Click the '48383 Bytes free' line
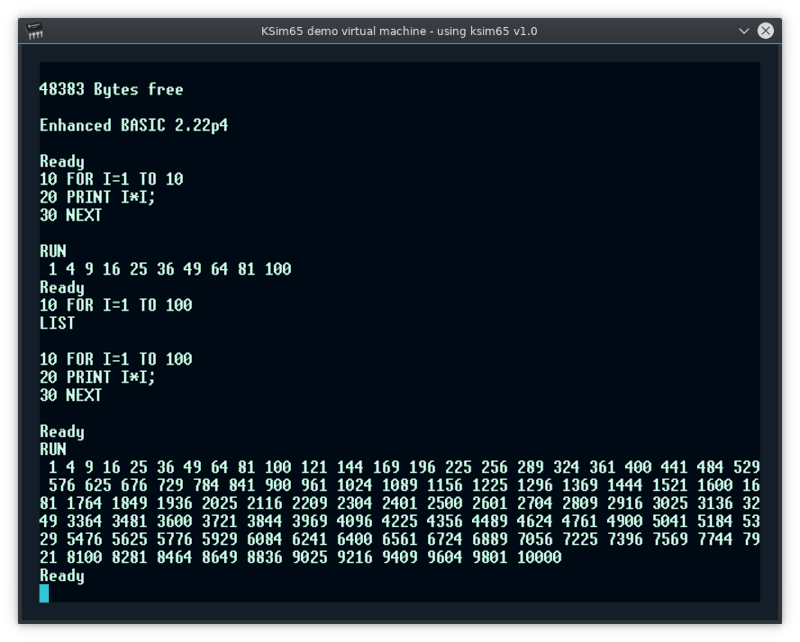Screen dimensions: 800x642 point(111,89)
